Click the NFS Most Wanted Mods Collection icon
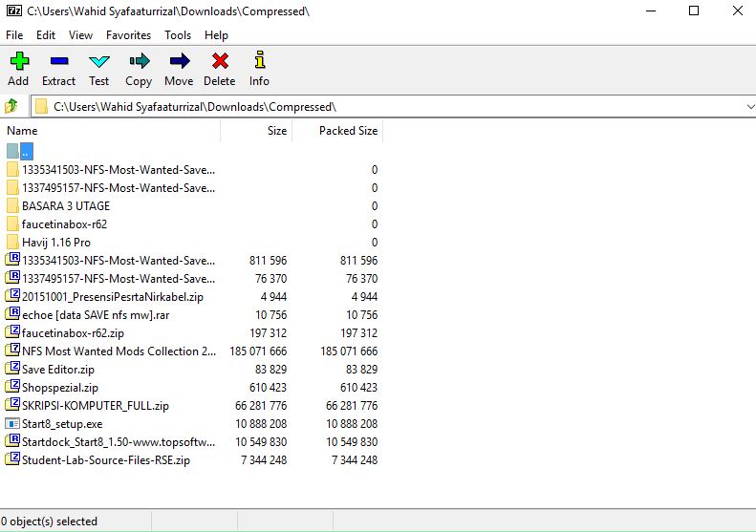756x532 pixels. coord(12,350)
